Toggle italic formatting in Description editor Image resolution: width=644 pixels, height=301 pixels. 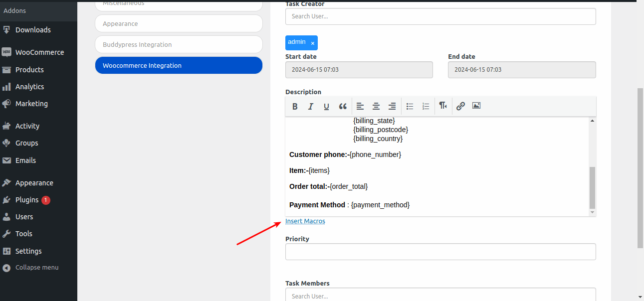pyautogui.click(x=311, y=106)
